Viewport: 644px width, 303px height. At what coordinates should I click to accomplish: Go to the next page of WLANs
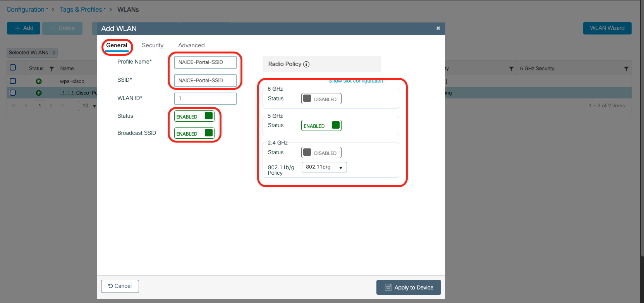51,105
